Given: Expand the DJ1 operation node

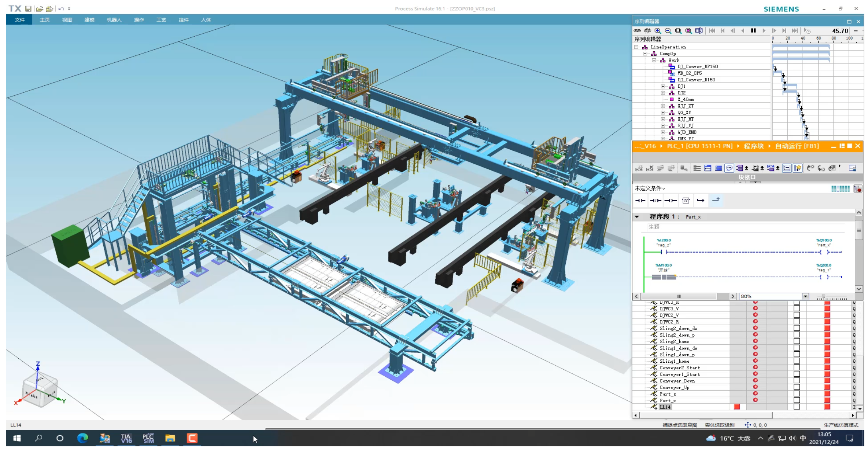Looking at the screenshot, I should click(x=663, y=87).
